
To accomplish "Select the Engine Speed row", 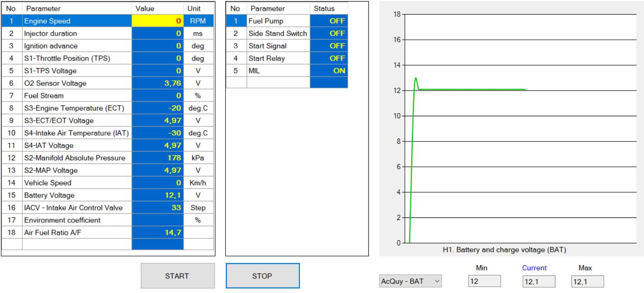I will [x=77, y=21].
